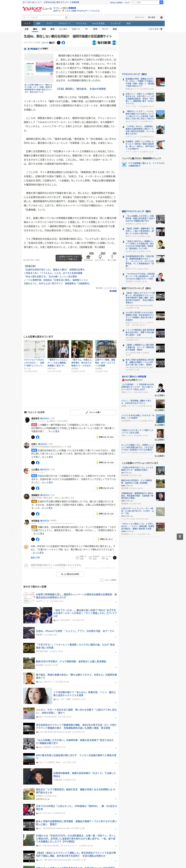This screenshot has width=186, height=868.
Task: Click the わかりやすい lightbulb reaction
Action: click(100, 257)
